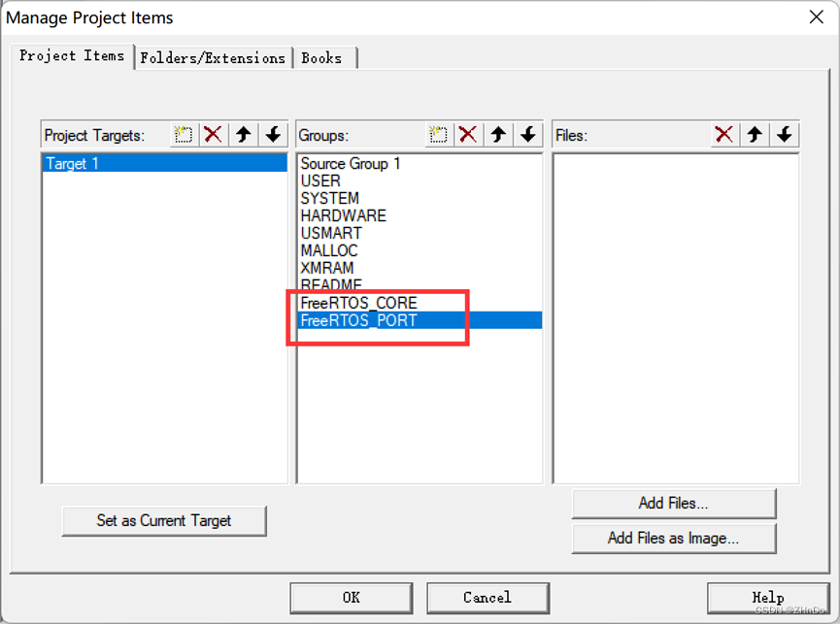Image resolution: width=840 pixels, height=624 pixels.
Task: Open the Help button
Action: [768, 598]
